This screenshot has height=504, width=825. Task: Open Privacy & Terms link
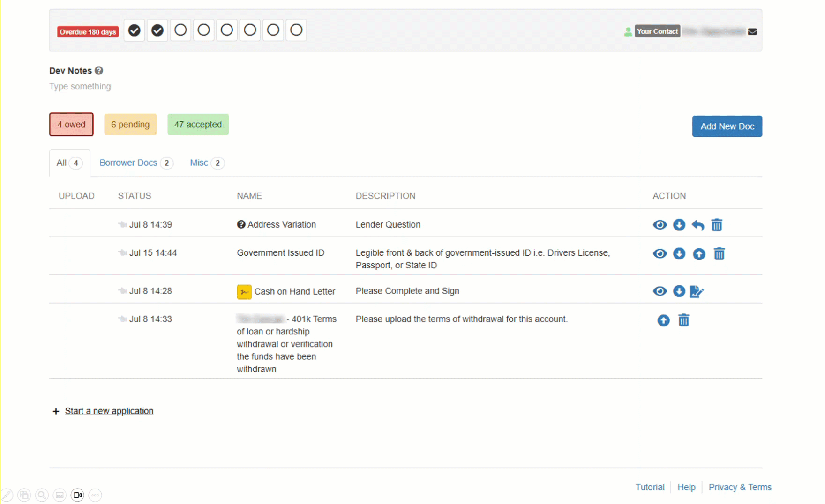tap(740, 487)
